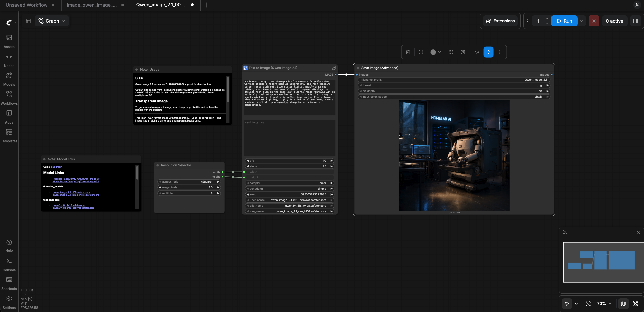Delete the selected node with trash icon
Viewport: 644px width, 312px height.
[408, 52]
